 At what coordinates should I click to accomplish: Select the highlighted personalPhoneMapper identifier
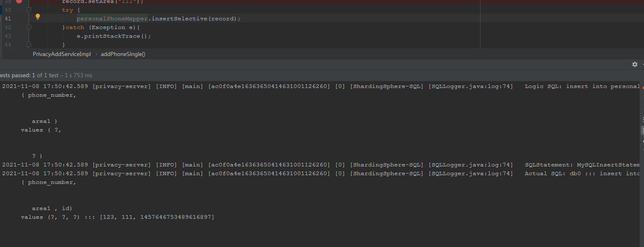click(112, 18)
